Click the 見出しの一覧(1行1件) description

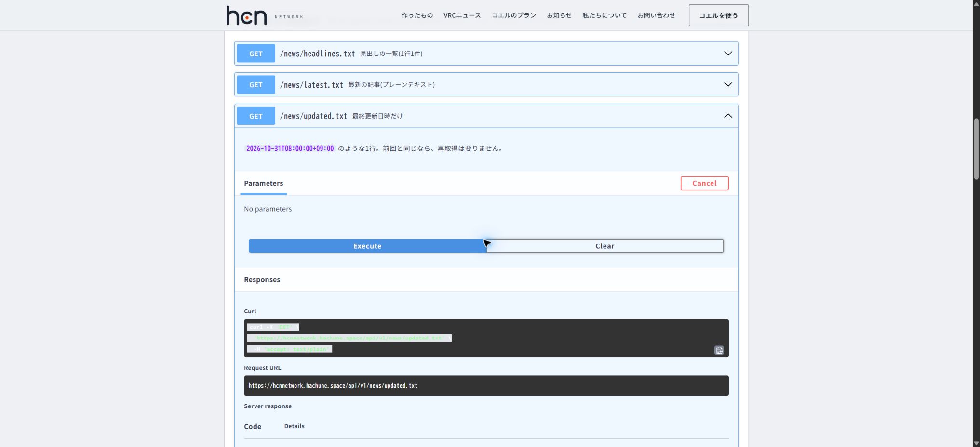[391, 54]
